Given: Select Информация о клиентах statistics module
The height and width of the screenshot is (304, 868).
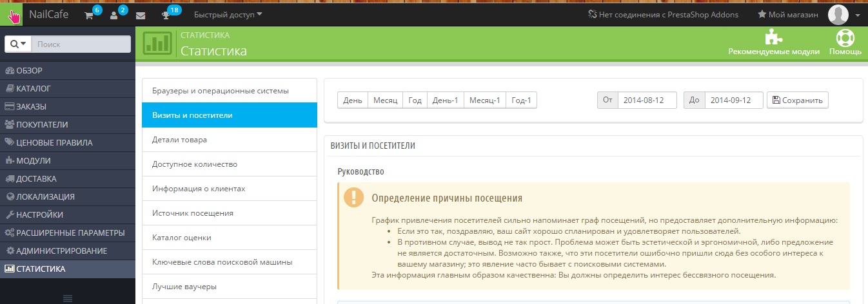Looking at the screenshot, I should tap(230, 189).
